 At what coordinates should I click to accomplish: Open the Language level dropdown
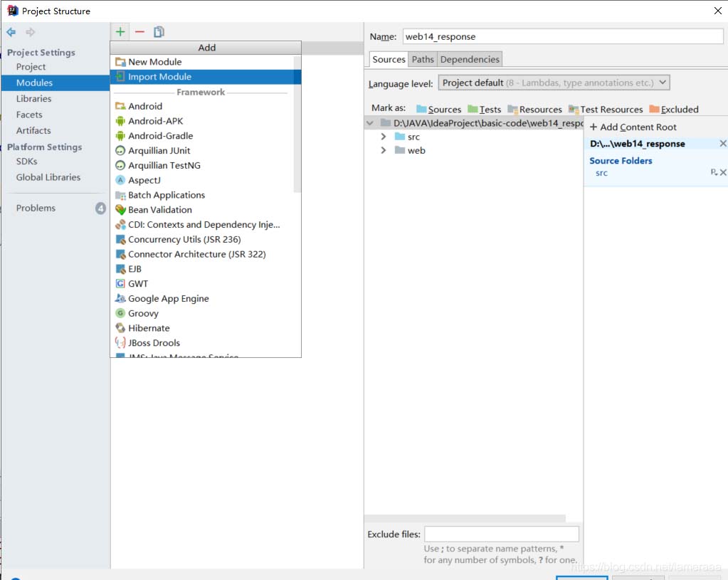pos(554,83)
